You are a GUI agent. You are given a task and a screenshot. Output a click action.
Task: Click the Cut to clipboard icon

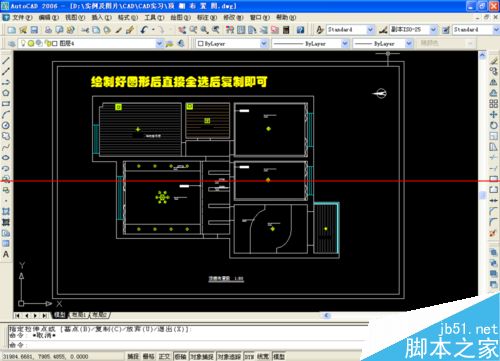click(x=85, y=30)
